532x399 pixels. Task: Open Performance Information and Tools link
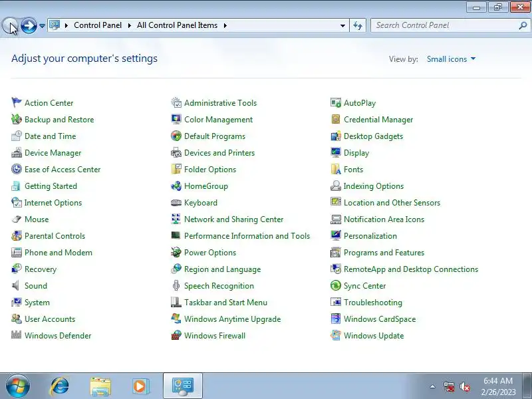[x=247, y=236]
